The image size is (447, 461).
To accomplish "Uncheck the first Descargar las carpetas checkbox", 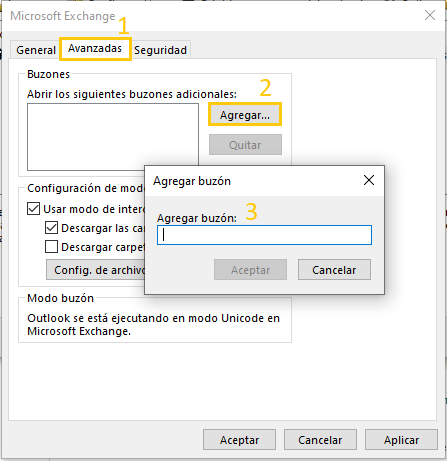I will 51,228.
